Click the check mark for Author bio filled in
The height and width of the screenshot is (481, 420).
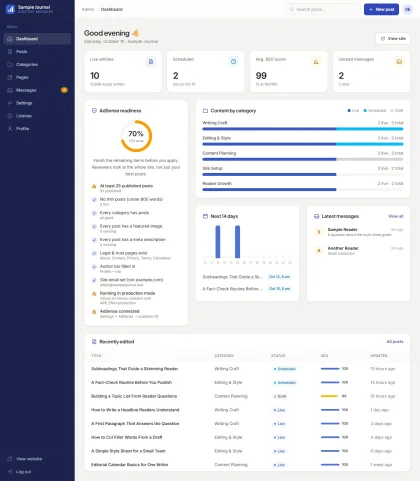(94, 267)
